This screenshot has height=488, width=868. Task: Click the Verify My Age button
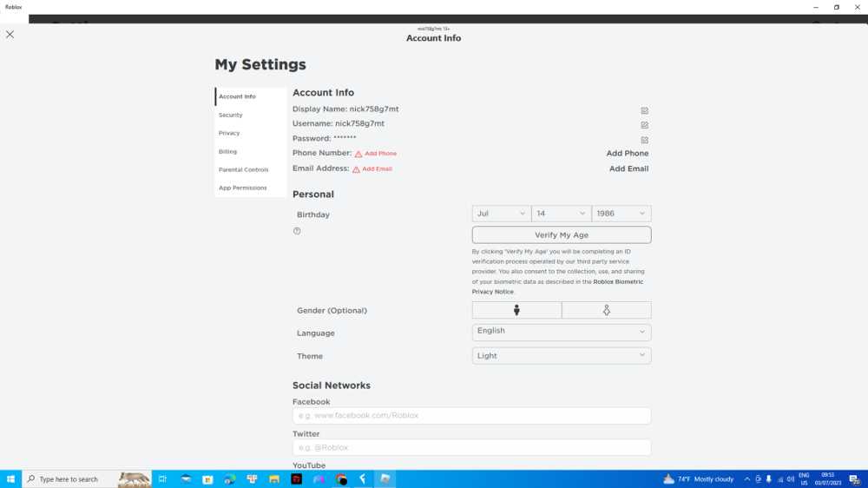click(562, 234)
